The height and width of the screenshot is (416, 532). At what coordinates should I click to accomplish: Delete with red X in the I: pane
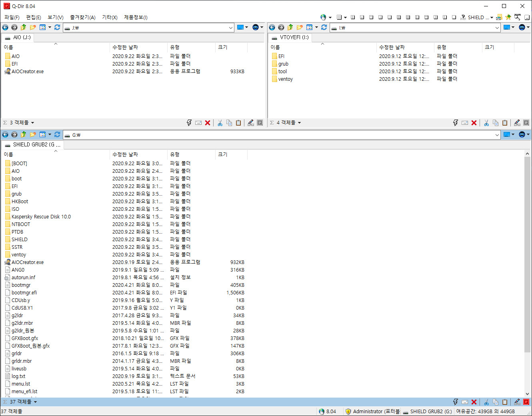[474, 123]
